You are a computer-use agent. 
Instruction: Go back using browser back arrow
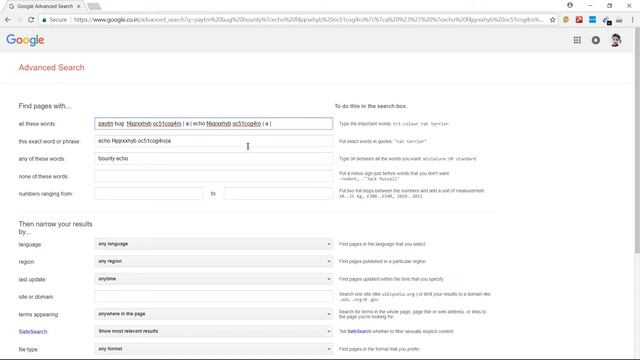click(8, 20)
